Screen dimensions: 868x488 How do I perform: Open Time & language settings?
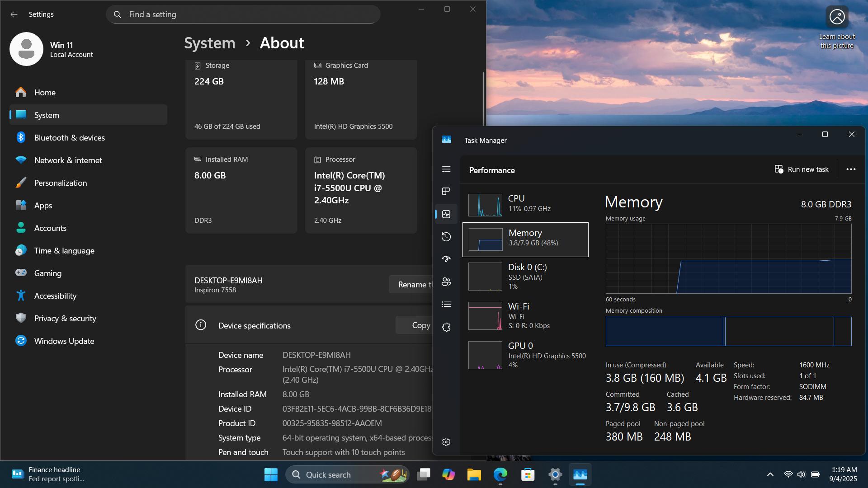88,250
